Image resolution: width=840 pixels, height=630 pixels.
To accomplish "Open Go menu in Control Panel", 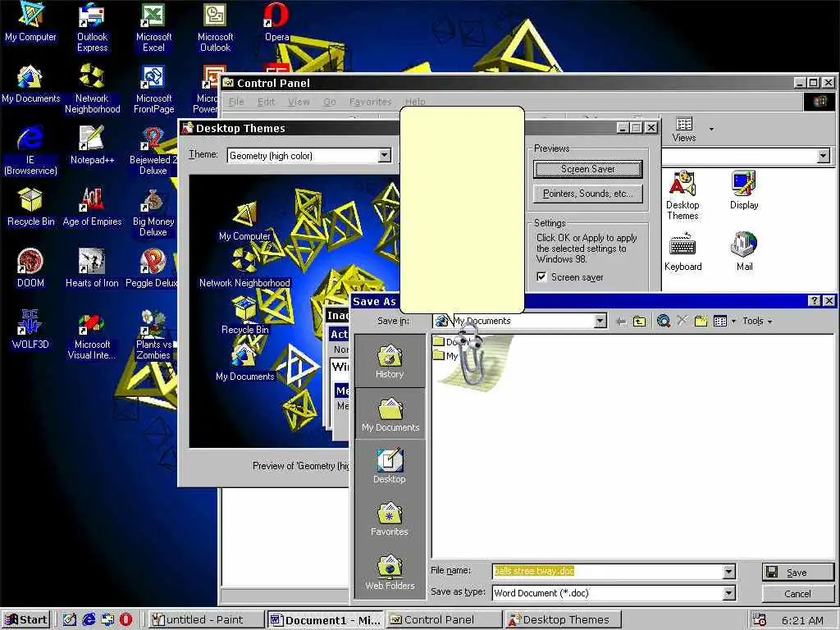I will coord(330,101).
